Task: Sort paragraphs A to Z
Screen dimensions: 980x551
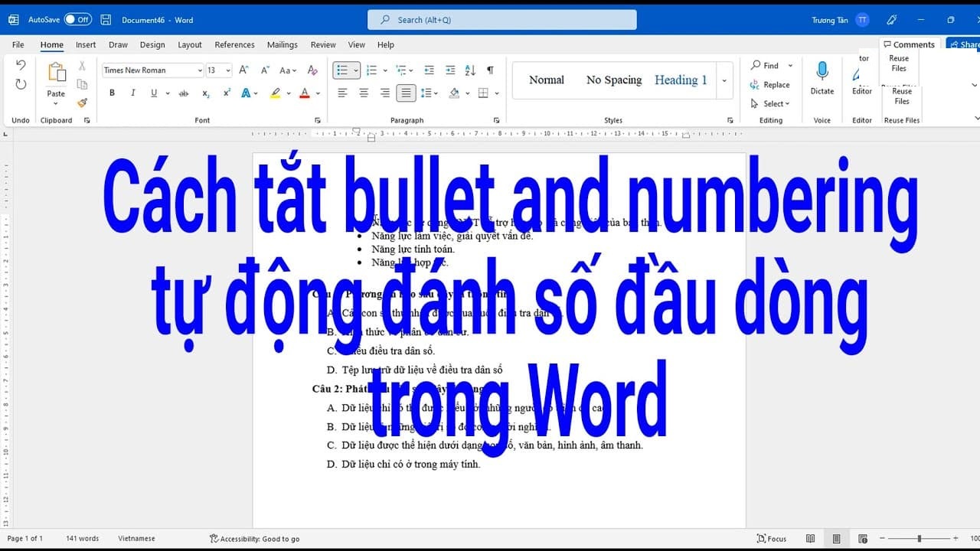Action: pos(470,70)
